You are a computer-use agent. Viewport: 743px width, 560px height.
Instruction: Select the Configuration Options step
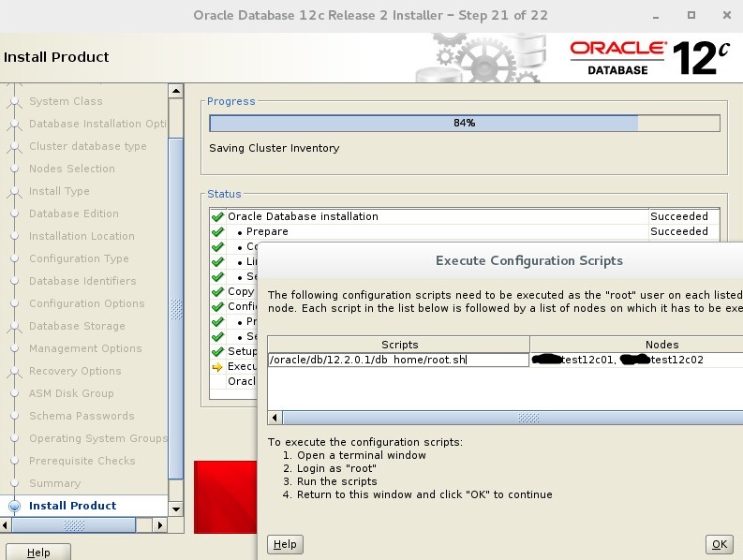tap(87, 303)
